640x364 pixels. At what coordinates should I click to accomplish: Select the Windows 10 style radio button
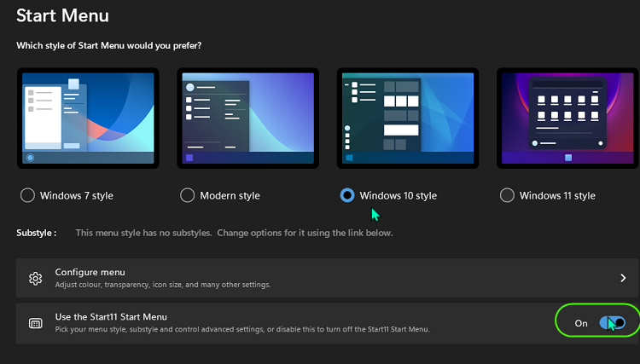347,195
